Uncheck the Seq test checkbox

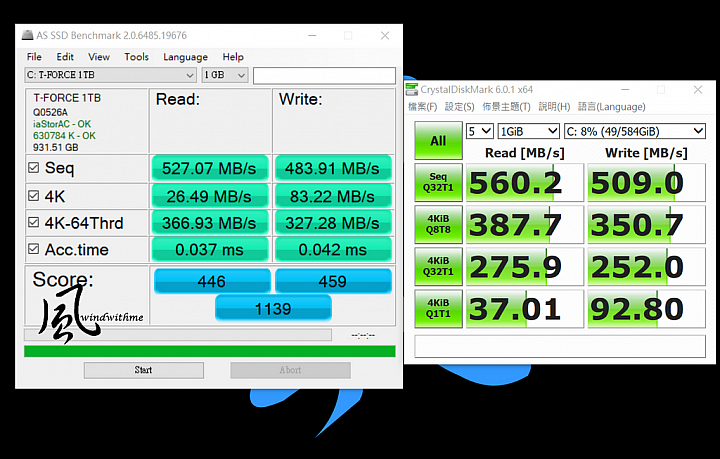tap(34, 168)
